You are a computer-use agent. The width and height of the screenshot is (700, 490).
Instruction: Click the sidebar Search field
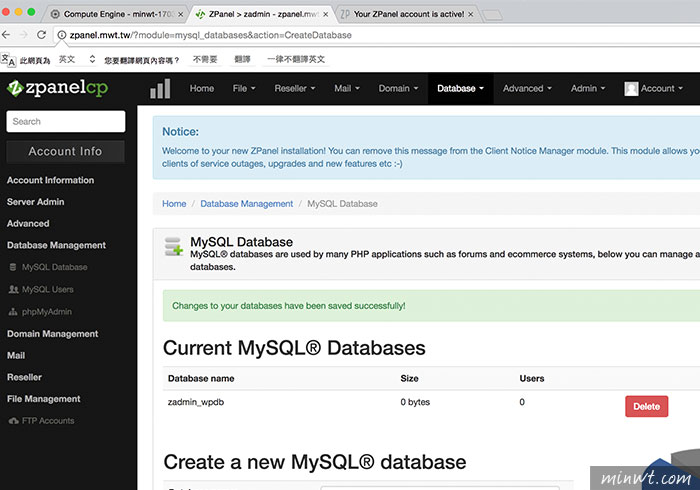click(x=66, y=121)
